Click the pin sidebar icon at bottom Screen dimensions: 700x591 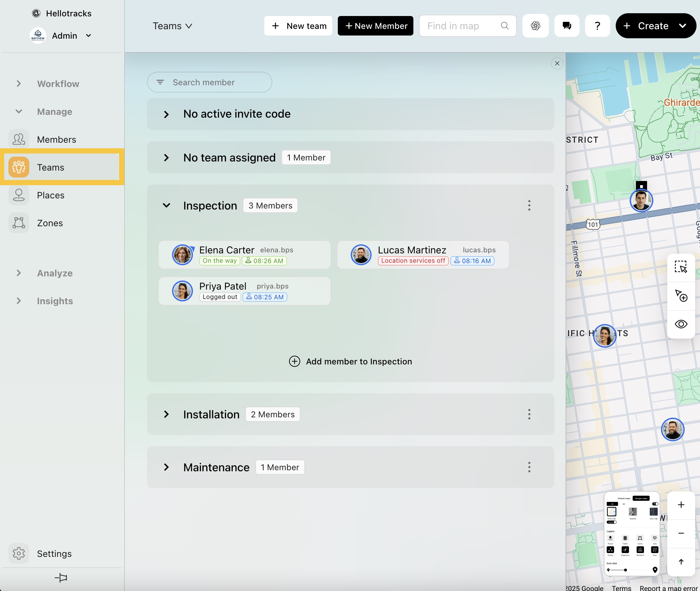pos(61,578)
